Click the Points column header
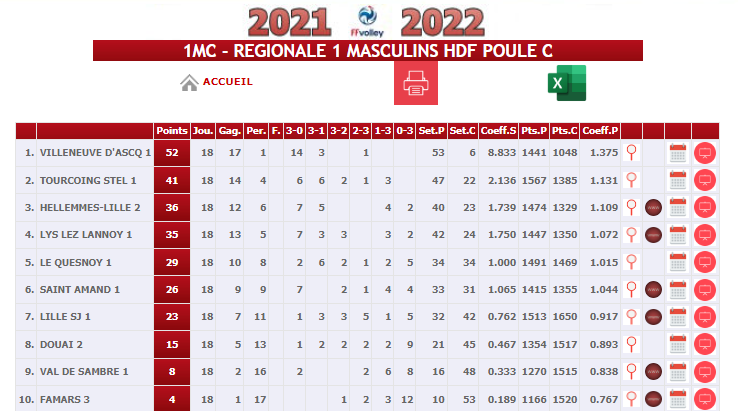The height and width of the screenshot is (411, 738). tap(172, 131)
